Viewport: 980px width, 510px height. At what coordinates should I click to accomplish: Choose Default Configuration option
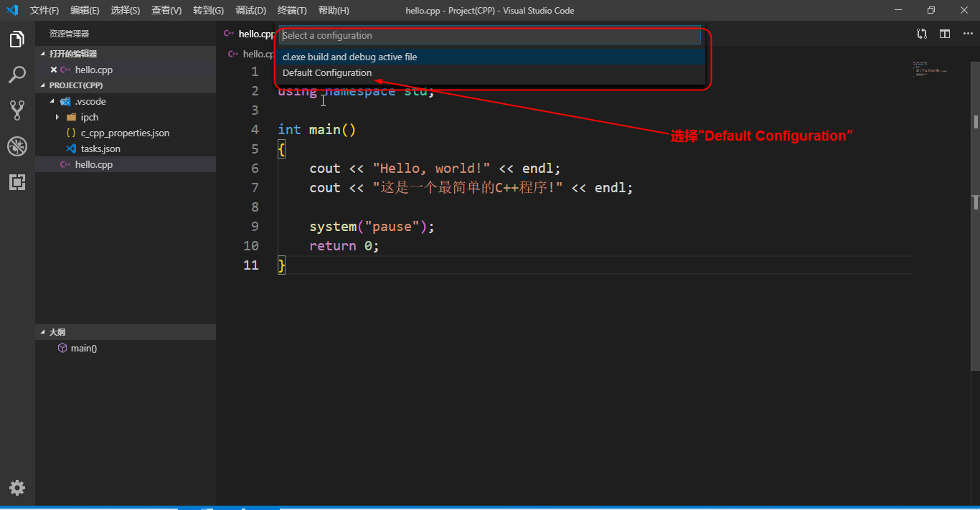click(x=490, y=72)
